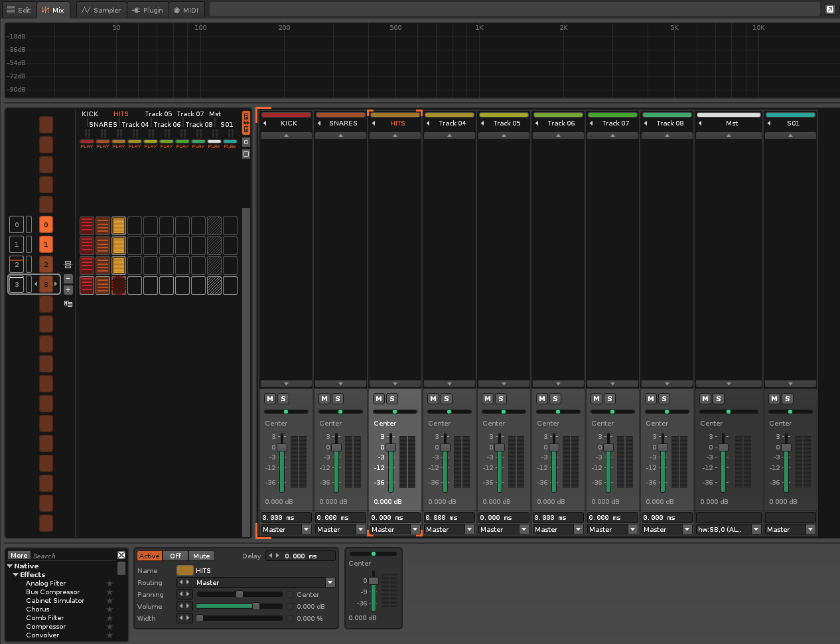Viewport: 840px width, 644px height.
Task: Switch to the Edit tab
Action: 19,10
